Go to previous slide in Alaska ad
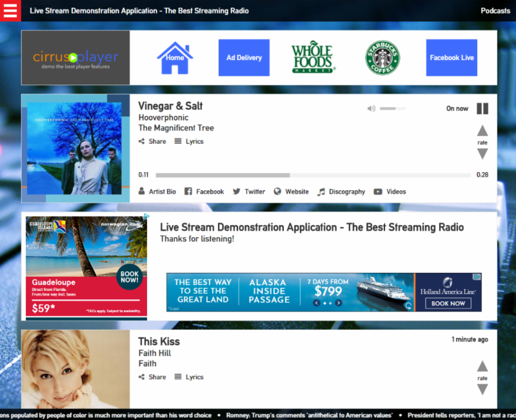Screen dimensions: 516x420 (317, 303)
